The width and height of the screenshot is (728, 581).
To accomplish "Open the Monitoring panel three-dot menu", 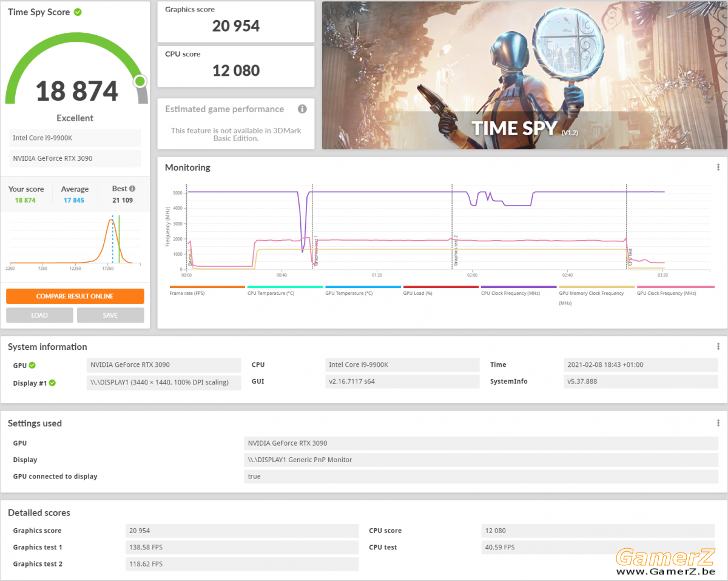I will pyautogui.click(x=718, y=167).
